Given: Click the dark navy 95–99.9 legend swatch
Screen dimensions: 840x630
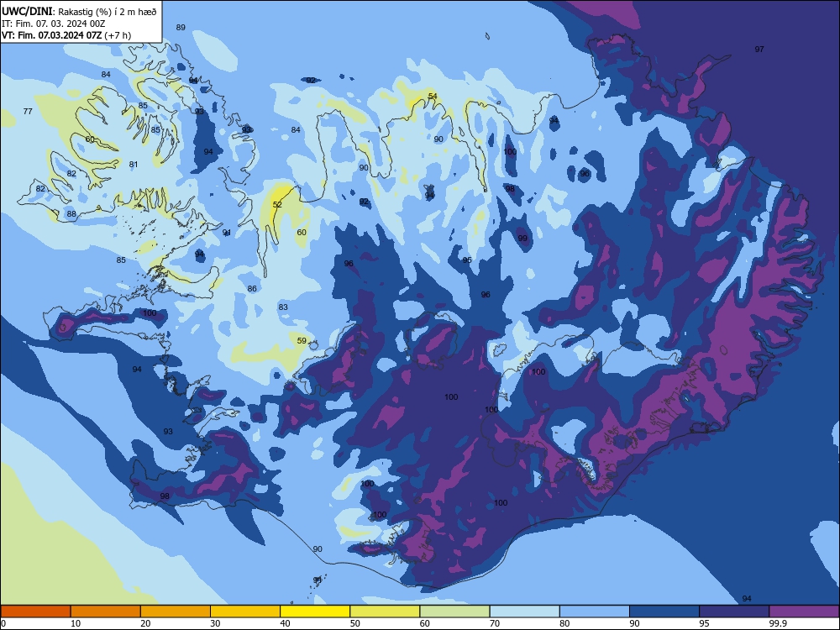Looking at the screenshot, I should 734,612.
